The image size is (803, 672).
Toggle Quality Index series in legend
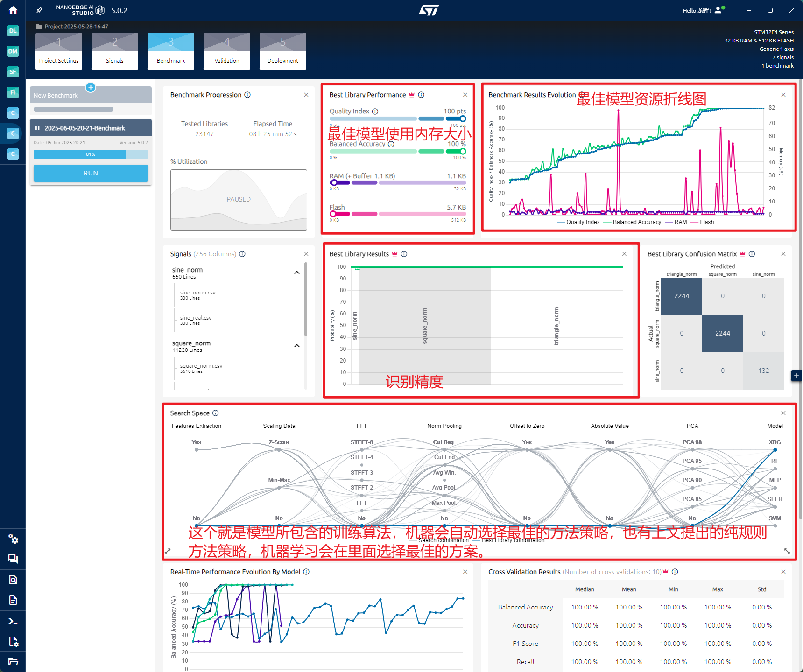[x=578, y=222]
